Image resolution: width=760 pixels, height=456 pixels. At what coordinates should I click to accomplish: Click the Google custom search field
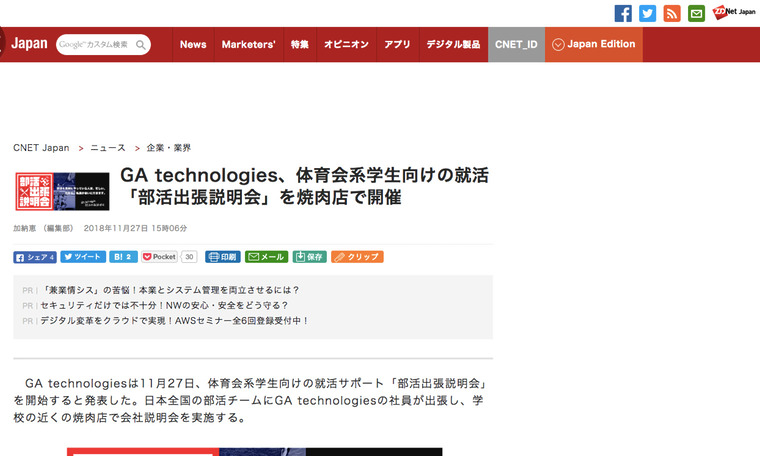click(94, 44)
